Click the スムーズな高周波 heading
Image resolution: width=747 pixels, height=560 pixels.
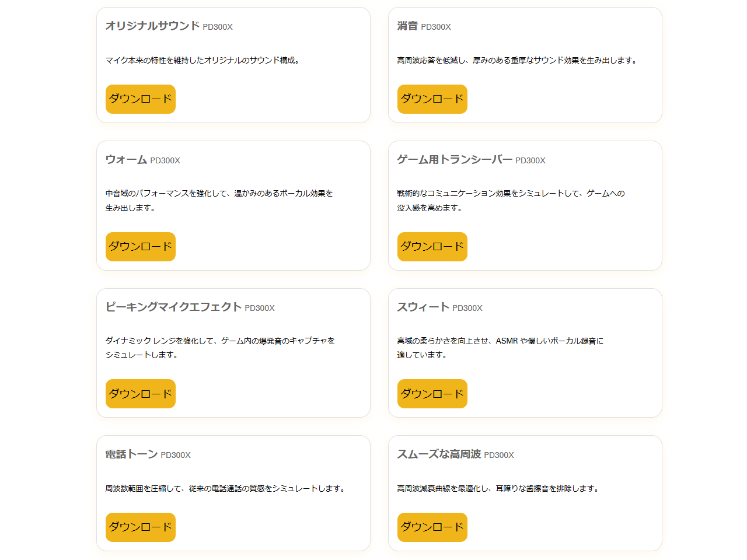tap(439, 454)
